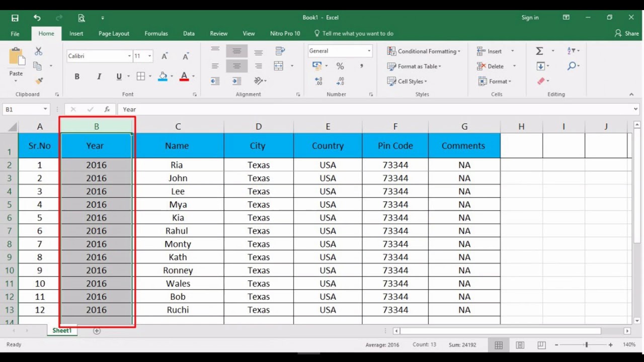Toggle Middle Align vertical alignment

pyautogui.click(x=236, y=51)
